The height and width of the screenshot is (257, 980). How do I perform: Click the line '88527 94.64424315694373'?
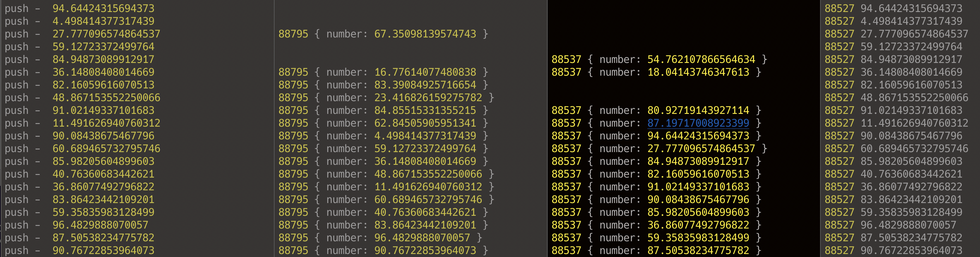893,8
